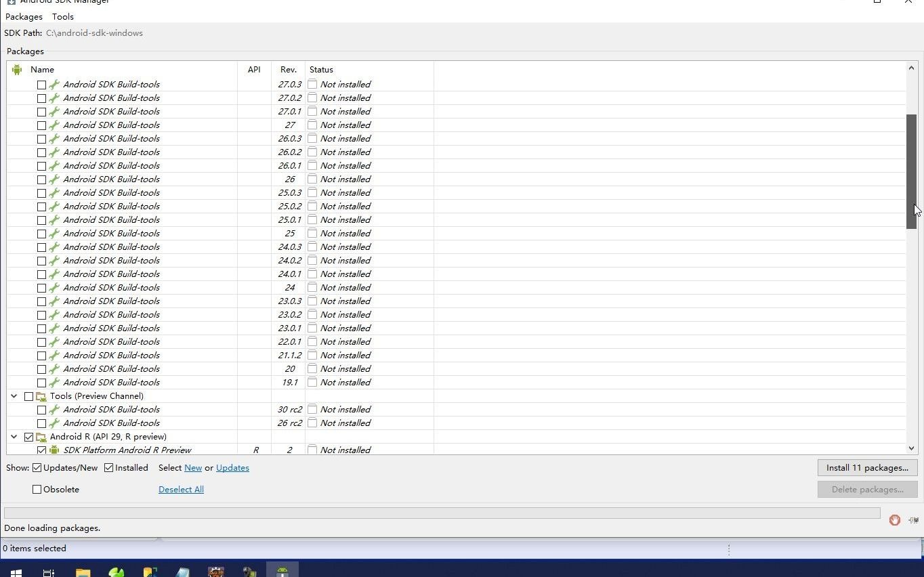Click status icon of Build-tools 27 row
Screen dimensions: 924x577
click(x=312, y=125)
